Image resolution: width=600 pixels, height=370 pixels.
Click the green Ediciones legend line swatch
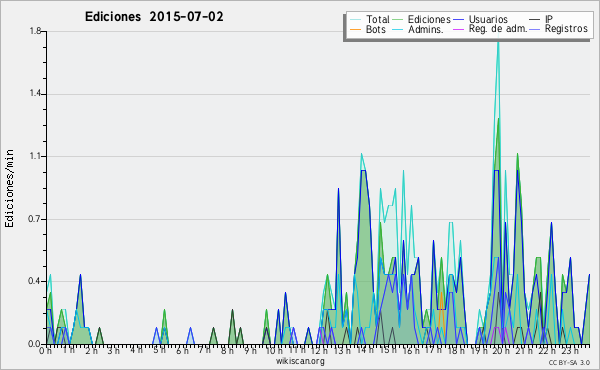[x=398, y=20]
